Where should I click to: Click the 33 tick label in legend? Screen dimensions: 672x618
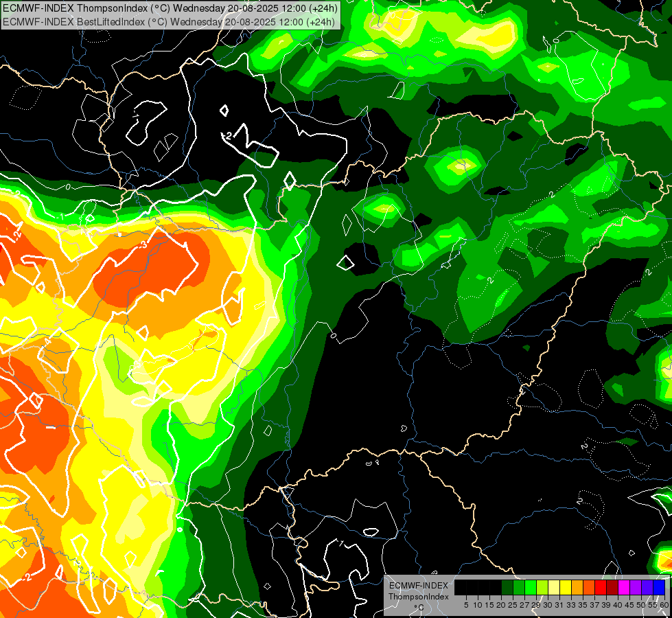point(571,605)
